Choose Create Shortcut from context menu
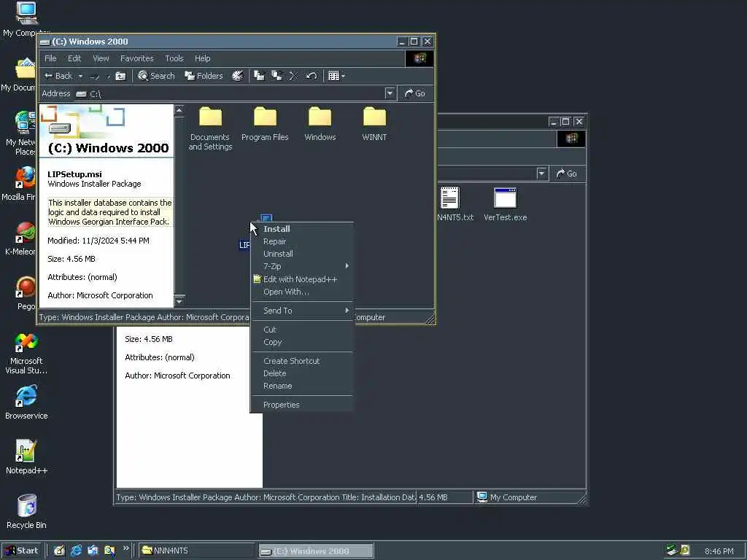747x560 pixels. point(302,361)
